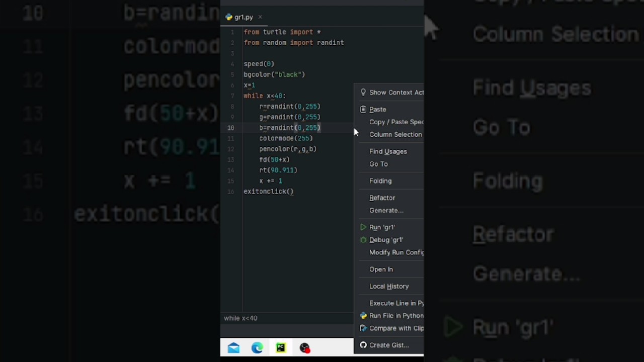Close the gr1.py editor tab

pos(260,17)
